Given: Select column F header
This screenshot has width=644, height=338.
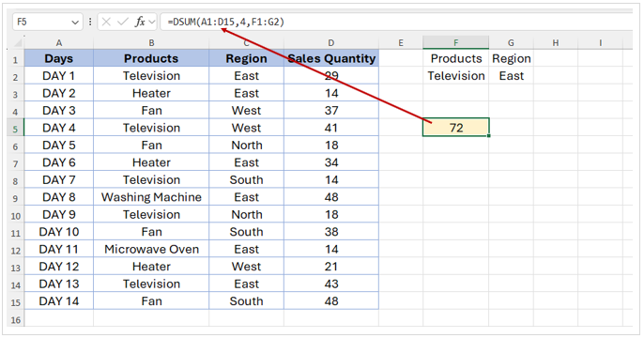Looking at the screenshot, I should [x=456, y=42].
